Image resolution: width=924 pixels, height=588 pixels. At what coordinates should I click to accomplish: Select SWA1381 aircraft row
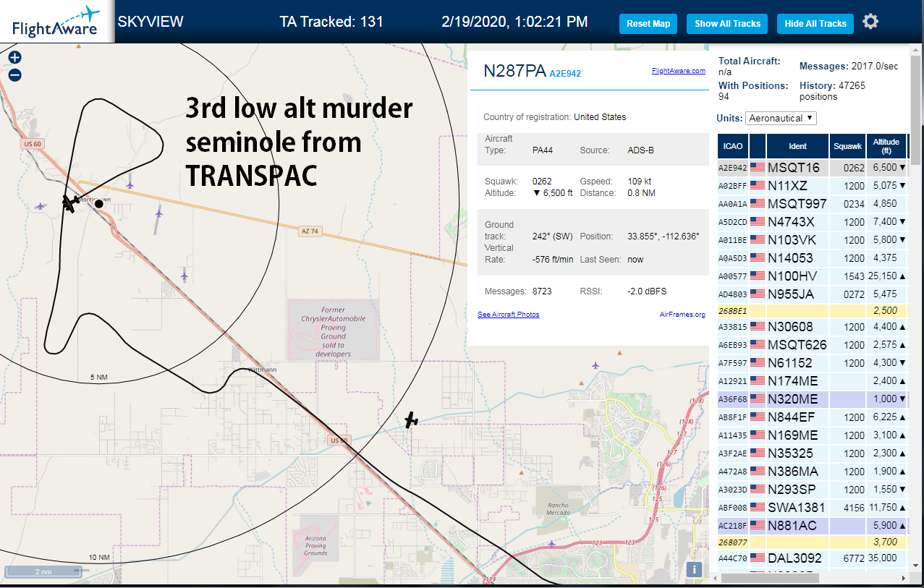tap(812, 508)
